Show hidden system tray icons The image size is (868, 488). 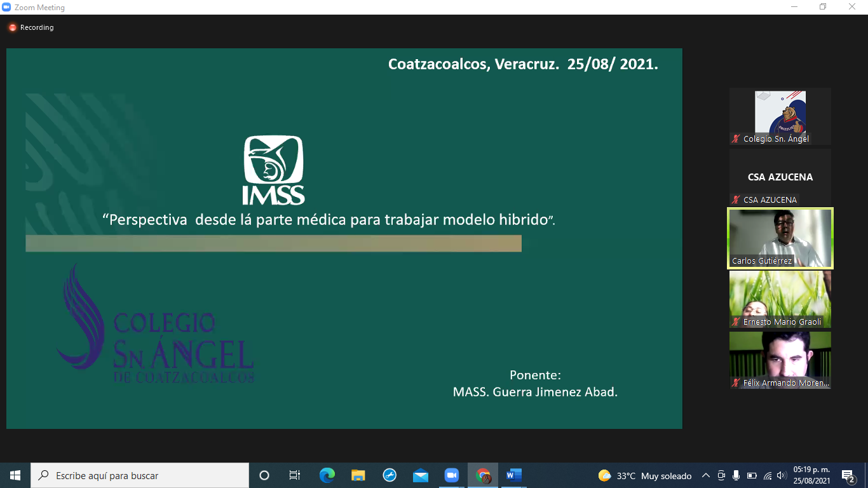coord(706,475)
